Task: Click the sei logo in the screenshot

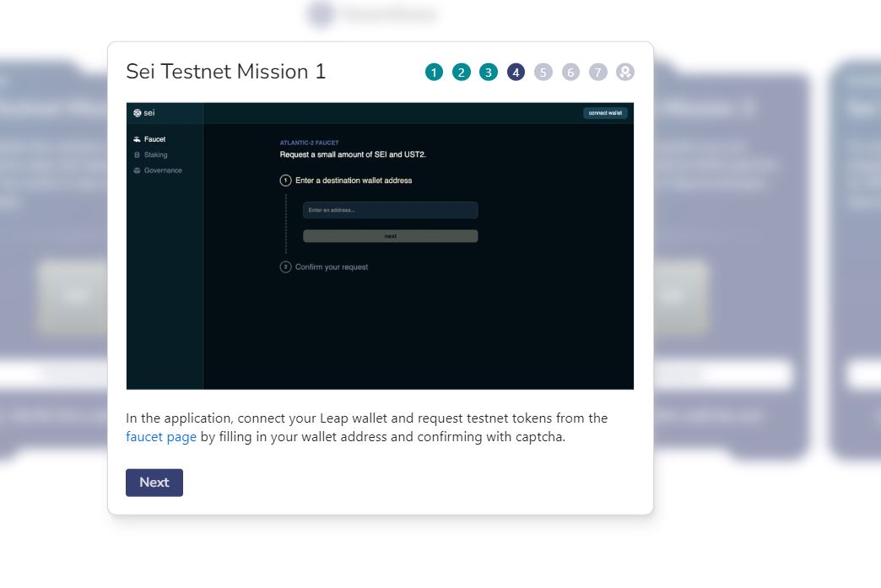Action: tap(143, 113)
